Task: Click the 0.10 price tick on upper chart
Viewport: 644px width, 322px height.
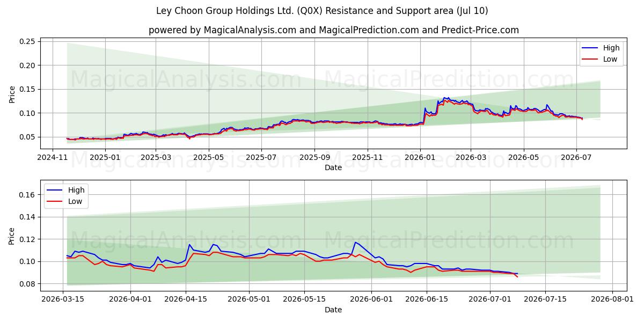Action: coord(27,113)
